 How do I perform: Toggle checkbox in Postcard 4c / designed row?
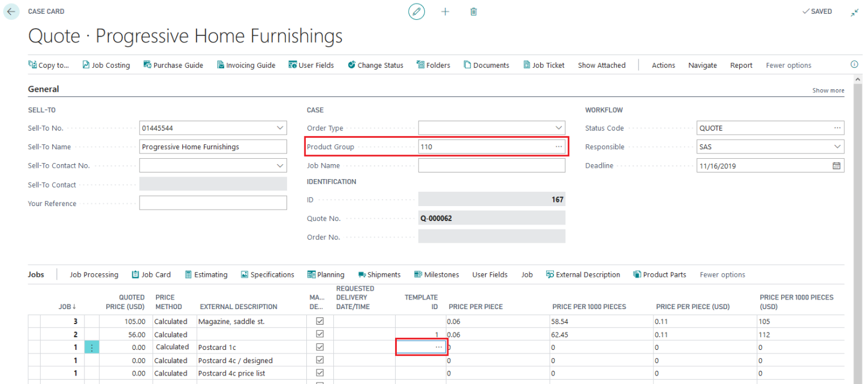320,360
